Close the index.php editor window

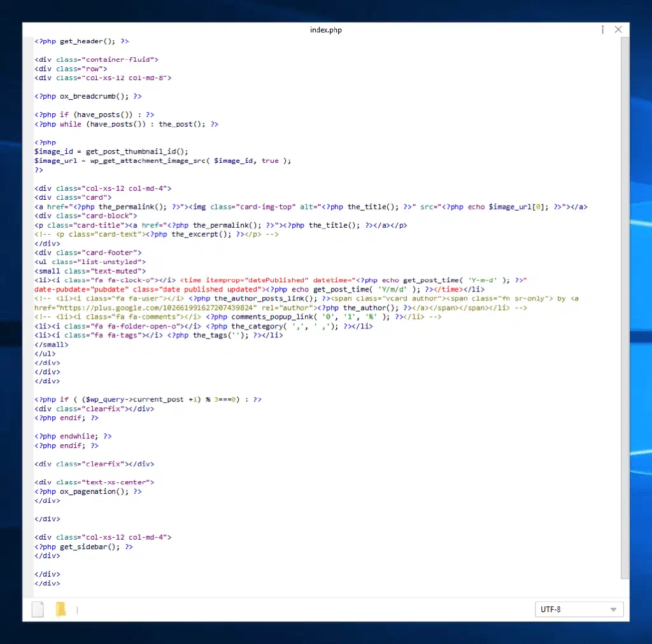(x=618, y=30)
